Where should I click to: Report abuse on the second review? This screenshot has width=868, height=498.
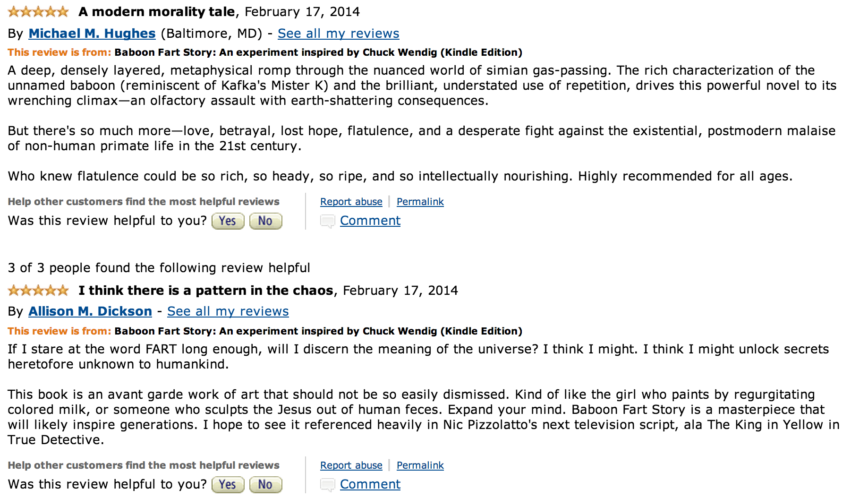351,465
